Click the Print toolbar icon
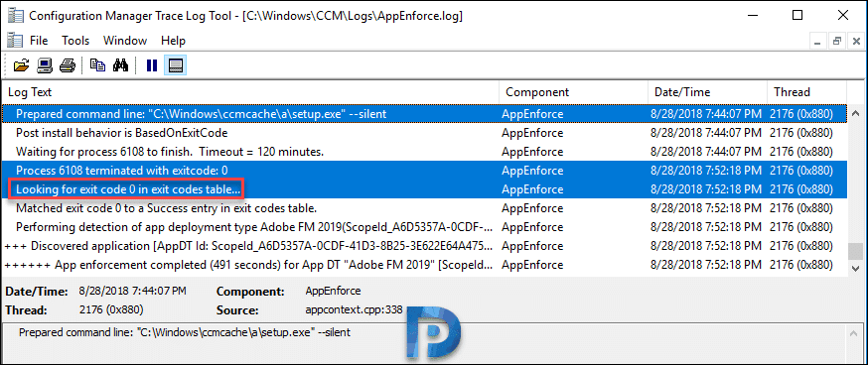The image size is (868, 365). click(68, 65)
